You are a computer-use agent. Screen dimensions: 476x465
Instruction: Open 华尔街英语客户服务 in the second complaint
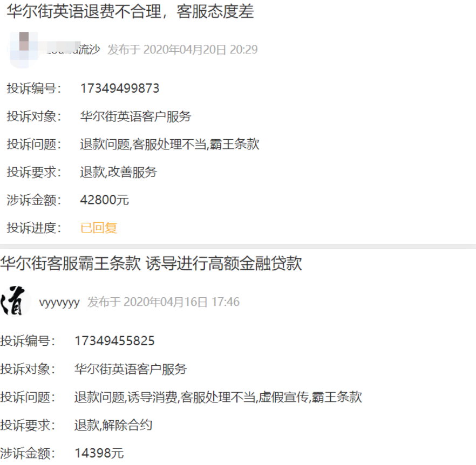tap(131, 369)
